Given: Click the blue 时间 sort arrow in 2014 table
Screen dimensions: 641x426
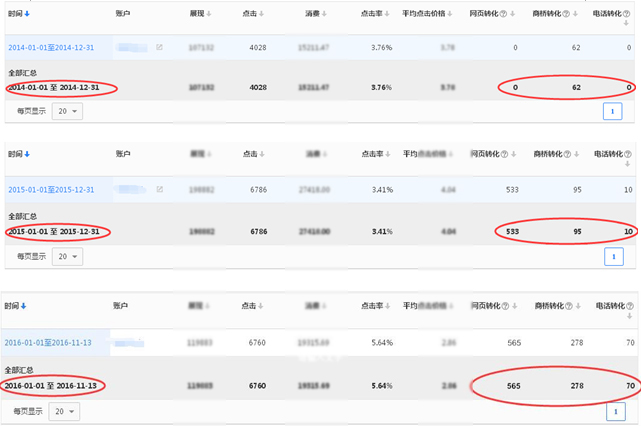Looking at the screenshot, I should click(27, 14).
